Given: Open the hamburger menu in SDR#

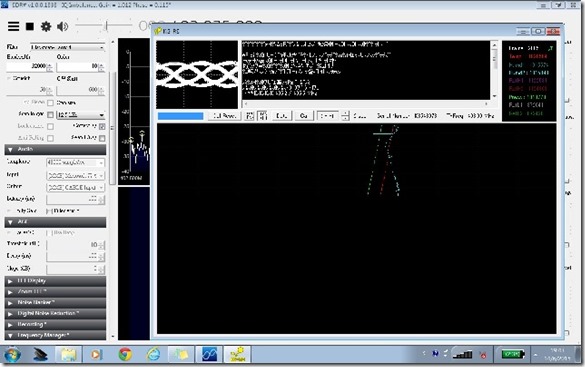Looking at the screenshot, I should coord(13,26).
